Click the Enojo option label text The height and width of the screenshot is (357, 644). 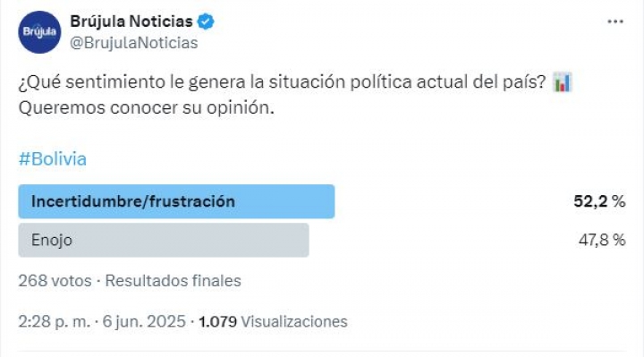[52, 241]
